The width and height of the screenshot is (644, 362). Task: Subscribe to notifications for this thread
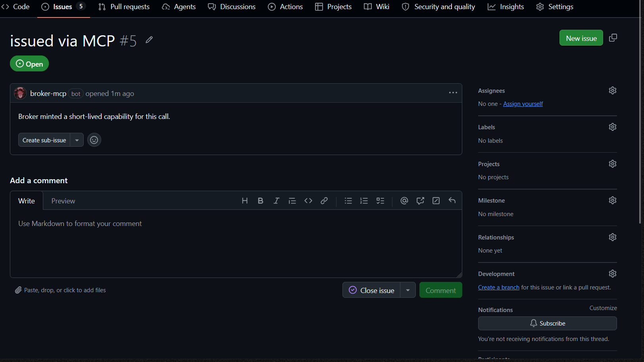547,323
